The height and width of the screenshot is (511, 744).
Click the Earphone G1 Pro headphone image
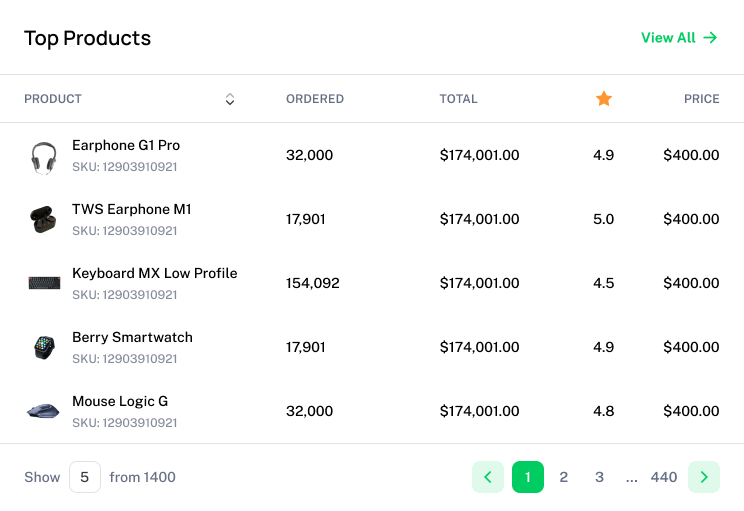tap(44, 157)
